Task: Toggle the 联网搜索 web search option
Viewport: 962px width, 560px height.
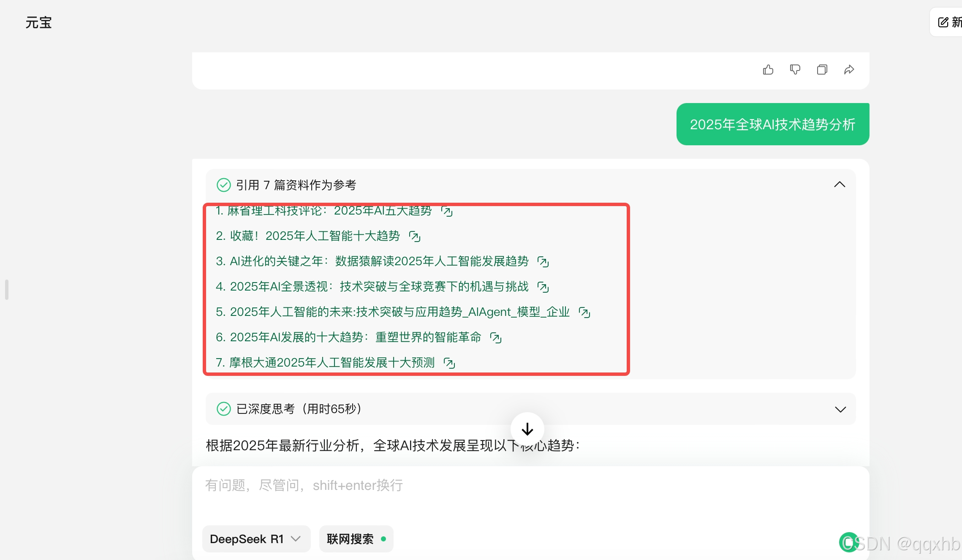Action: 356,539
